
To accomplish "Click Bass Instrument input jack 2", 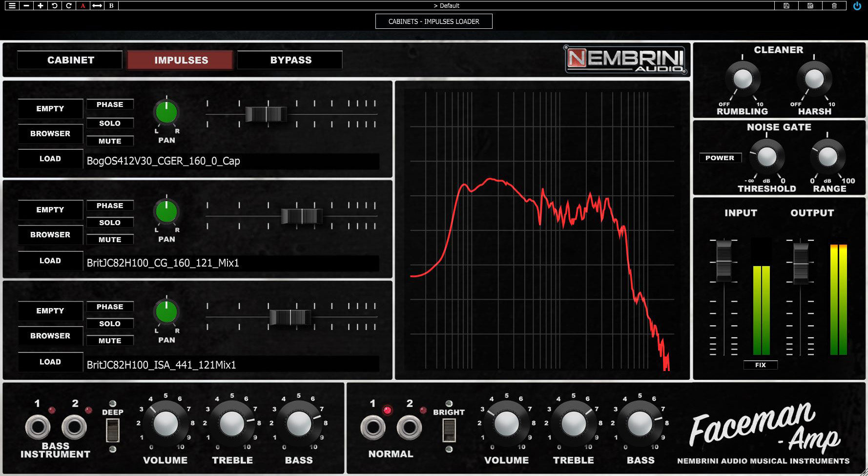I will tap(74, 427).
